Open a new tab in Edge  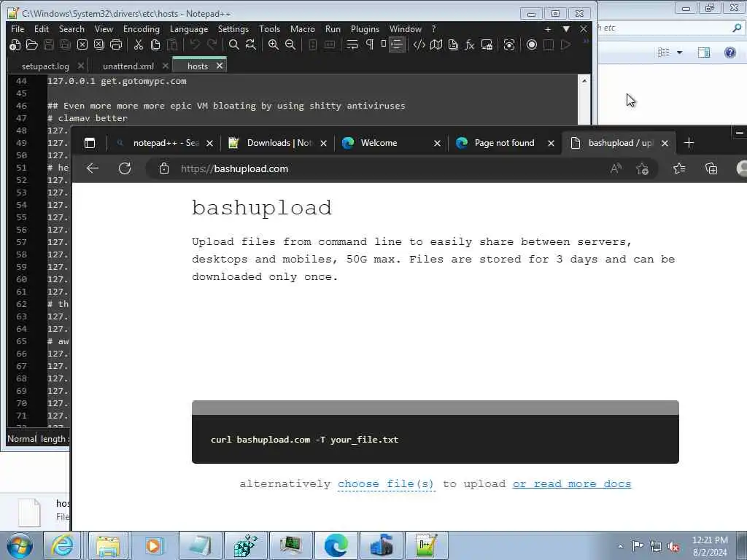(689, 143)
